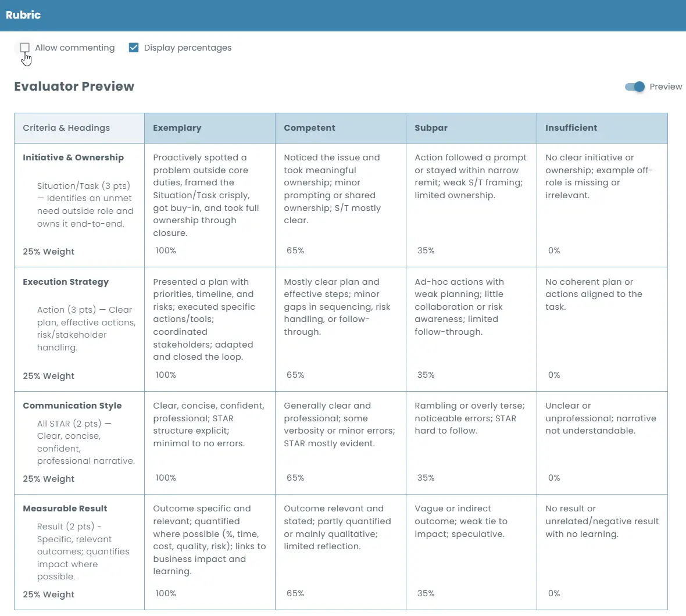Turn off the Preview toggle
The height and width of the screenshot is (616, 686).
tap(634, 87)
